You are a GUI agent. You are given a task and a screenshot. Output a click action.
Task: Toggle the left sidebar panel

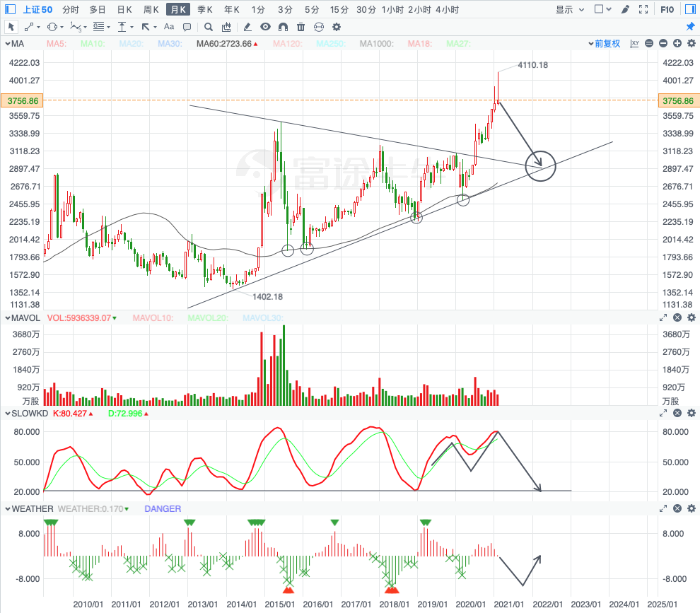tap(10, 9)
